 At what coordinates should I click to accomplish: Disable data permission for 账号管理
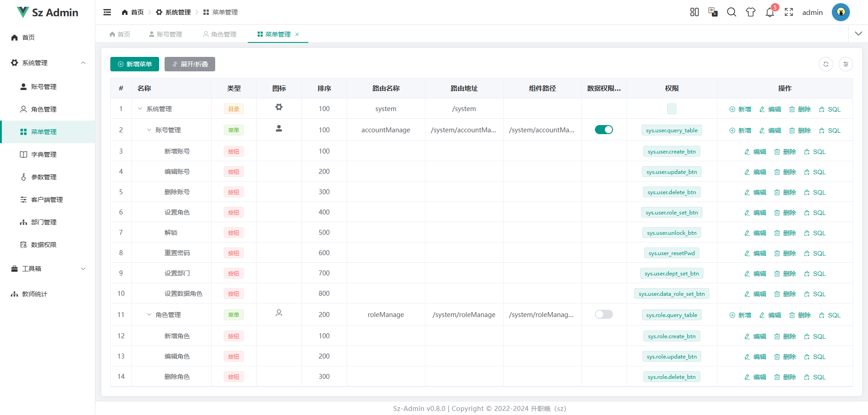[604, 130]
